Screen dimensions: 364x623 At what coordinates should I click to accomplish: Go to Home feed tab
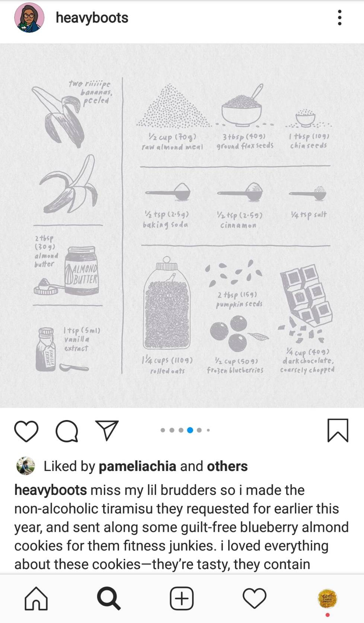[x=36, y=598]
